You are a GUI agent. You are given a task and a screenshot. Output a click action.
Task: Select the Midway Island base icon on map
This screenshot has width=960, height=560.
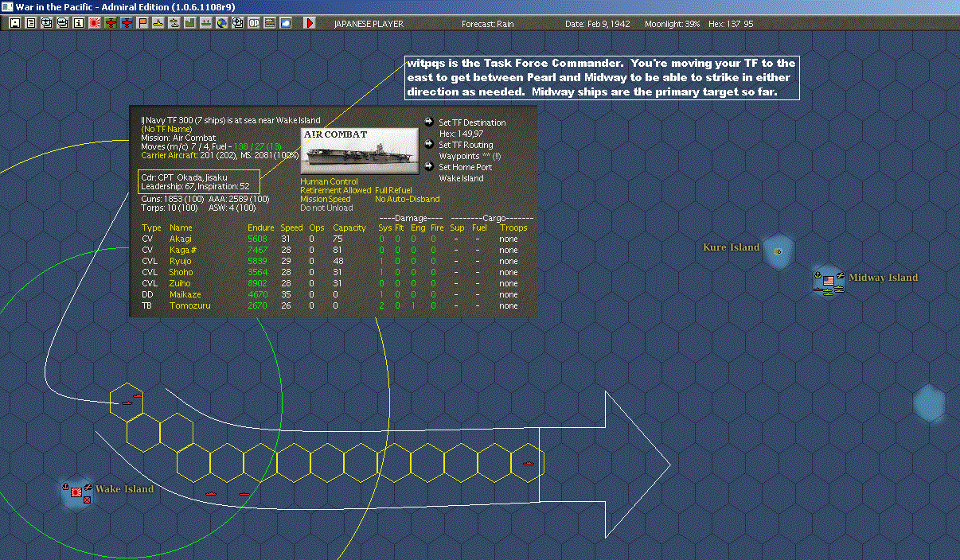pos(828,282)
